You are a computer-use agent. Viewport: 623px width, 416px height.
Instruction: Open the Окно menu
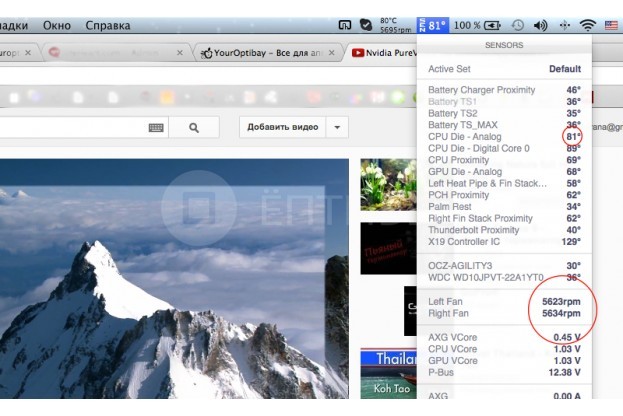[x=57, y=25]
